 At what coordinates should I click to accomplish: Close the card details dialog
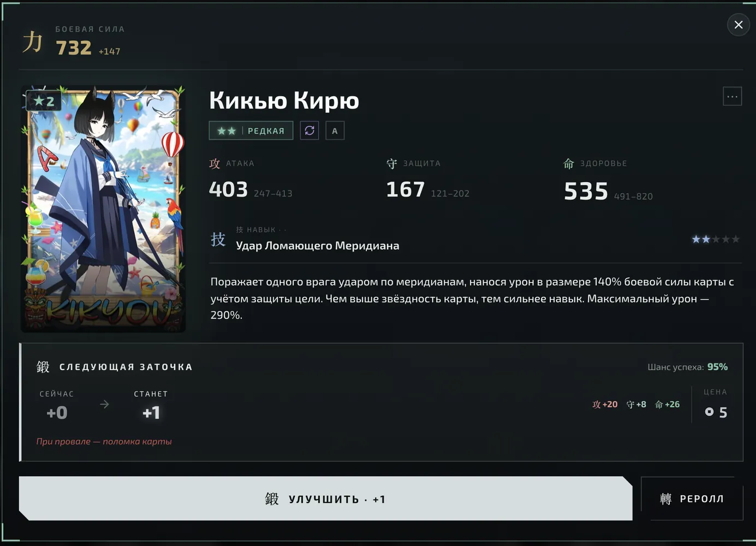point(739,25)
